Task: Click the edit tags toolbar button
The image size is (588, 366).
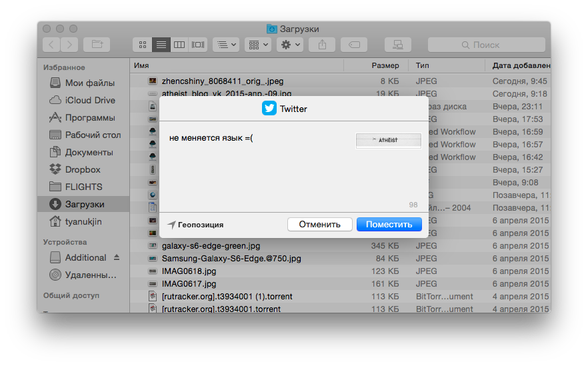Action: pos(354,45)
